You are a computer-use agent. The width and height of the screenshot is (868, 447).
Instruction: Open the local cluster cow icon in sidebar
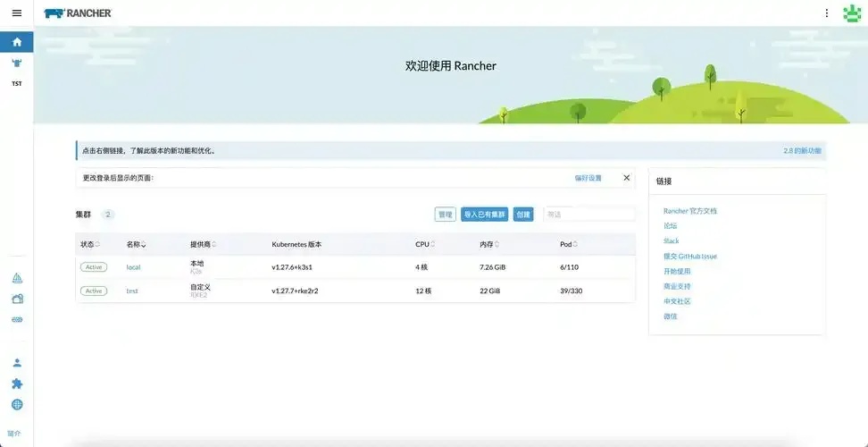point(17,63)
